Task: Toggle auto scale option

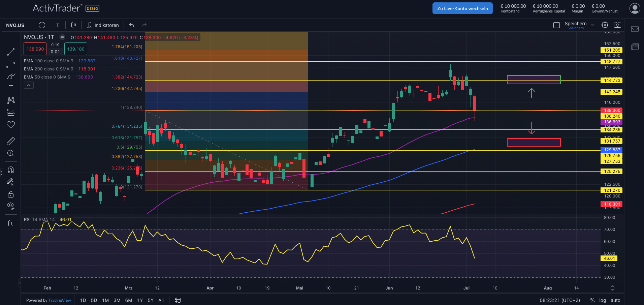Action: pos(615,300)
